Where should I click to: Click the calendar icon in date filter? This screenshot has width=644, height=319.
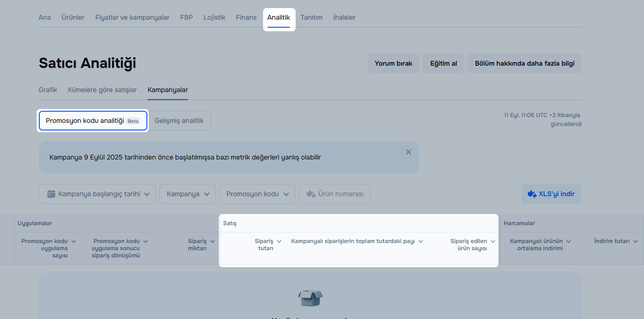(x=51, y=194)
